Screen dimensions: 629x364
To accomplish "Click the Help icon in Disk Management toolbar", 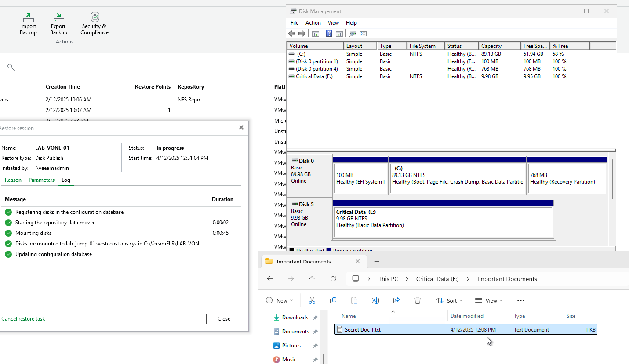I will click(329, 34).
